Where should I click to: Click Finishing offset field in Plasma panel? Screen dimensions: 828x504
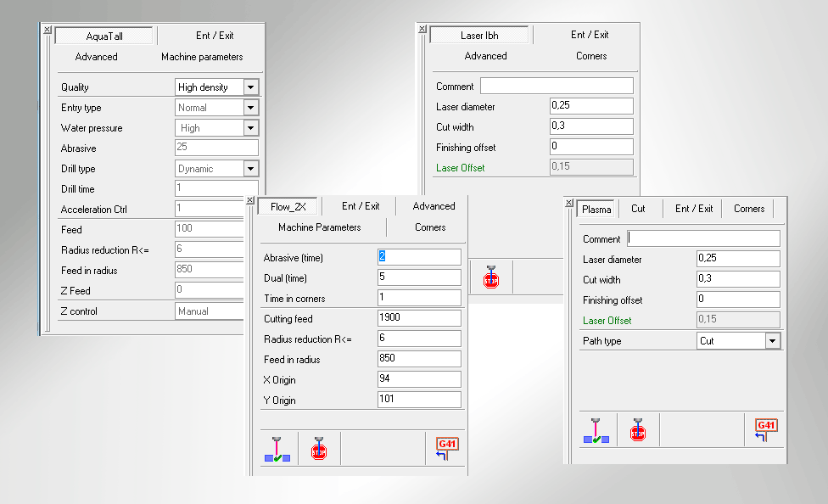point(738,300)
